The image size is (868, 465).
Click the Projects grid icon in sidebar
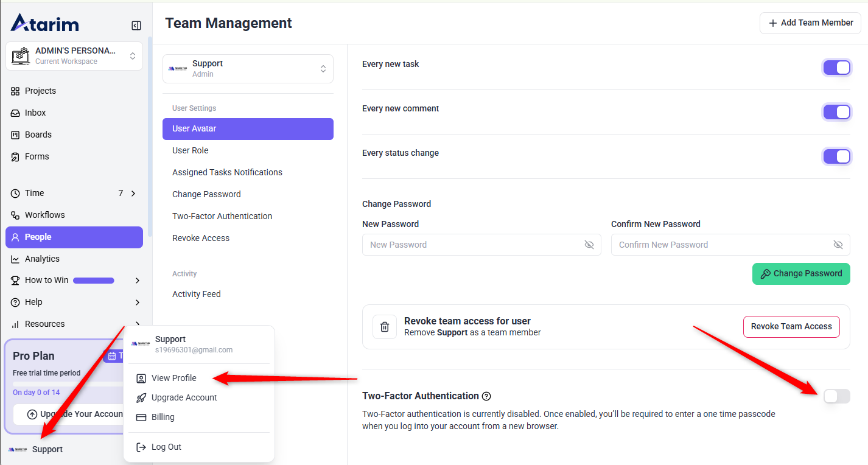[15, 91]
